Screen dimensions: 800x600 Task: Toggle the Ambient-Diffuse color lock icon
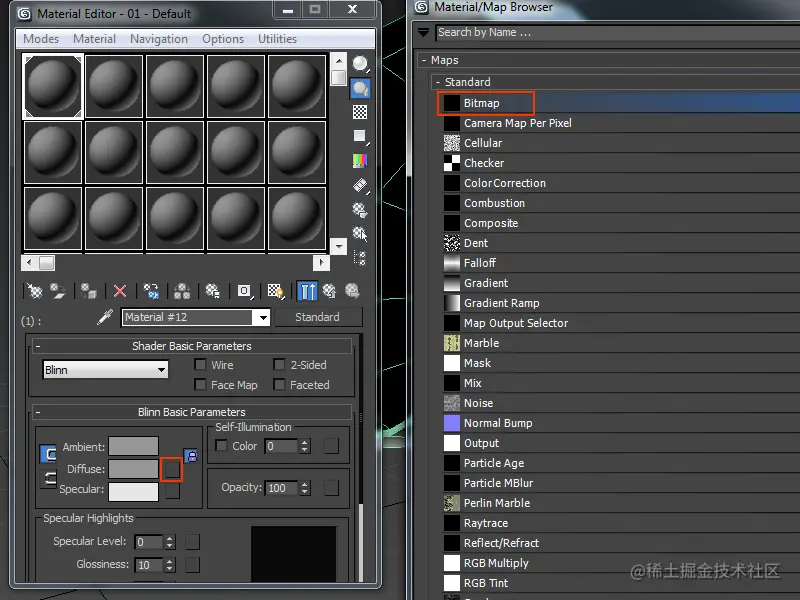tap(48, 454)
